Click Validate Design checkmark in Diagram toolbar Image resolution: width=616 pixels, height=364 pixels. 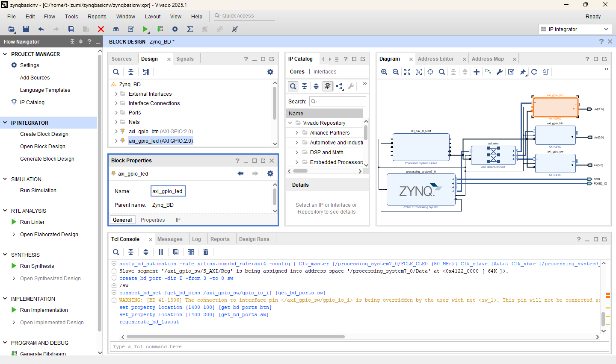[511, 72]
